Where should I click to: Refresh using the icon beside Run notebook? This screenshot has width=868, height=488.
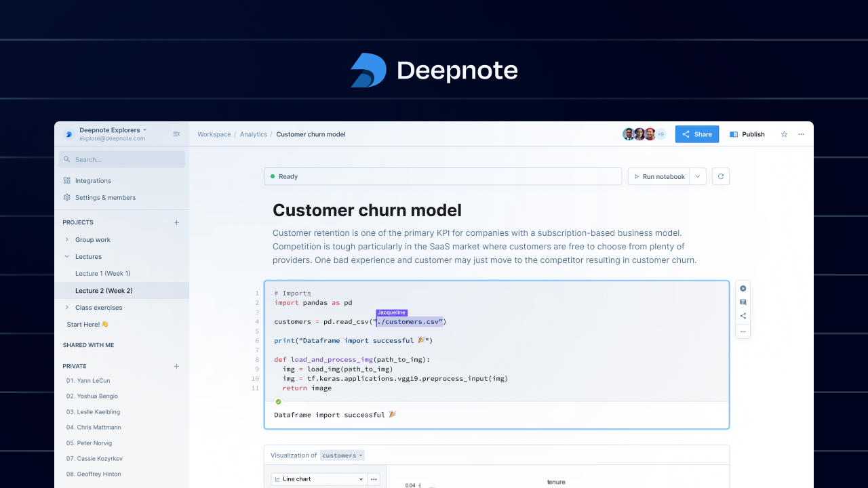[x=720, y=176]
